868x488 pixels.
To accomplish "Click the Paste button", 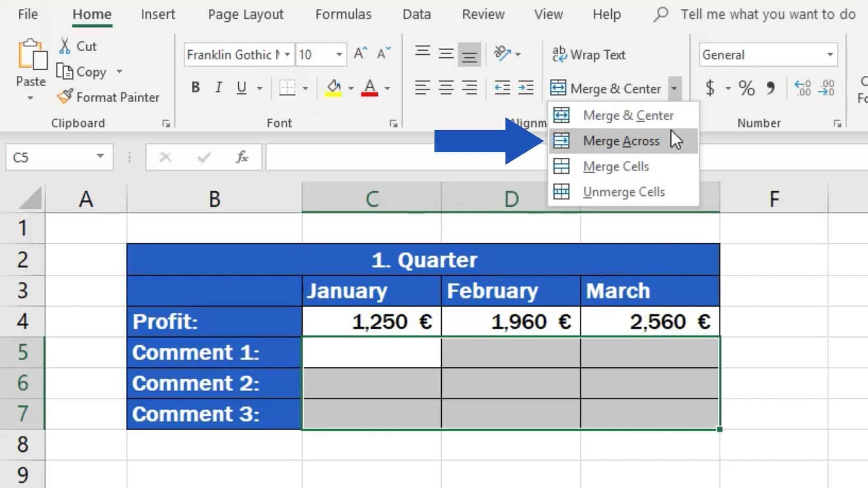I will click(31, 56).
